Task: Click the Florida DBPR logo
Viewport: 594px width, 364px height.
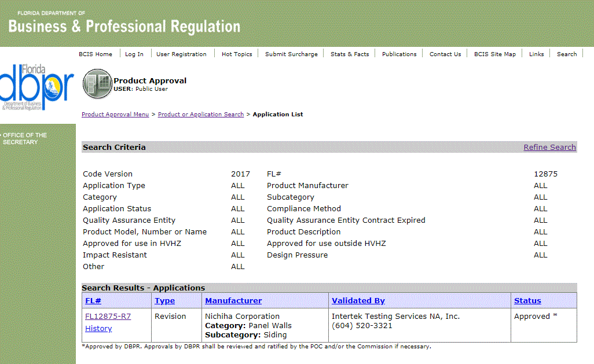Action: (x=36, y=87)
